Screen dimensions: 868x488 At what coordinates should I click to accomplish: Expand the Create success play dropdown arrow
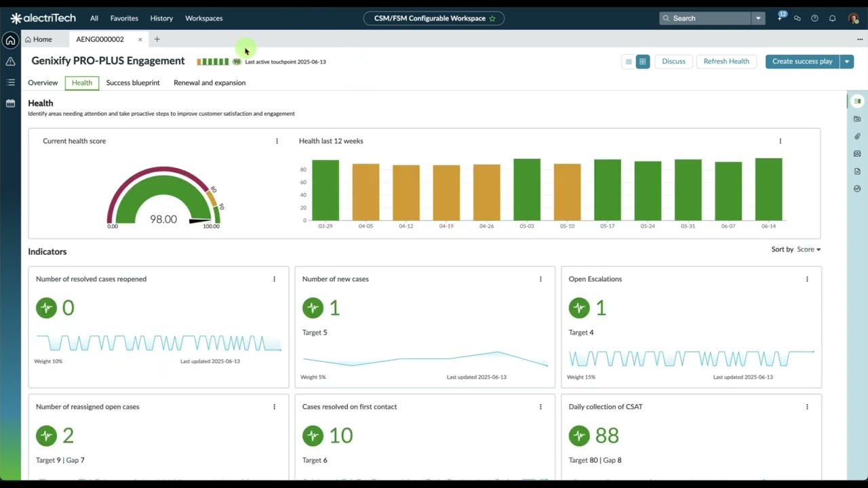click(x=846, y=61)
